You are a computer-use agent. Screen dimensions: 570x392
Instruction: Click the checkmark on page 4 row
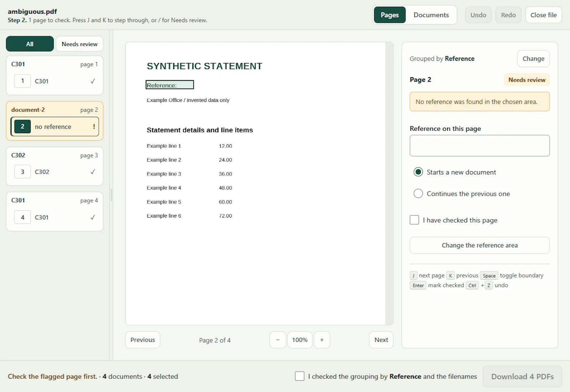coord(93,217)
